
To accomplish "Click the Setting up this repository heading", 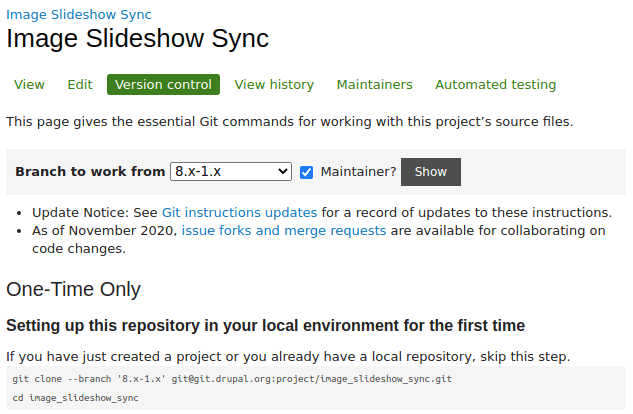I will pyautogui.click(x=265, y=326).
